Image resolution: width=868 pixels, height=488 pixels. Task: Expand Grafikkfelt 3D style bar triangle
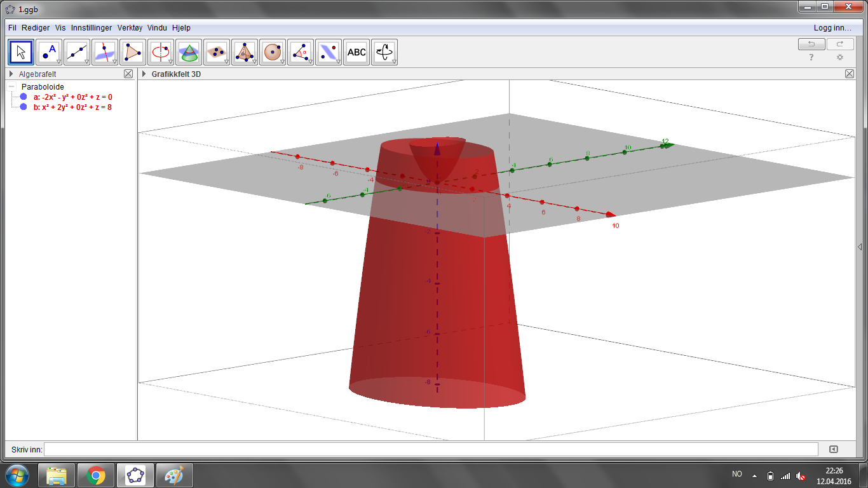click(x=144, y=74)
